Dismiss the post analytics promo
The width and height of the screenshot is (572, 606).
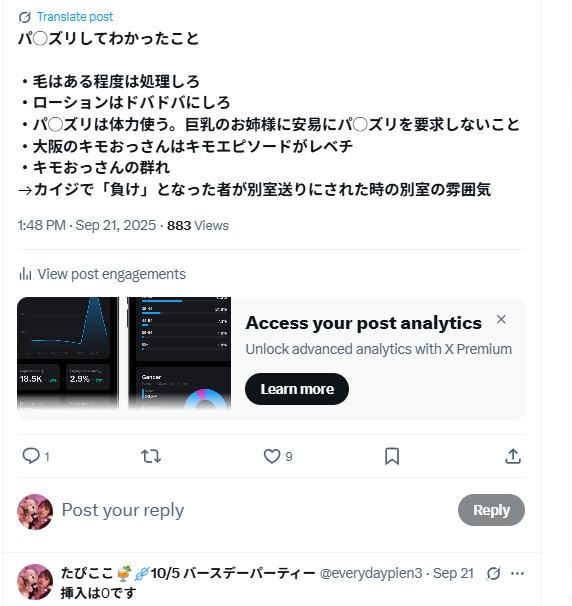click(501, 319)
